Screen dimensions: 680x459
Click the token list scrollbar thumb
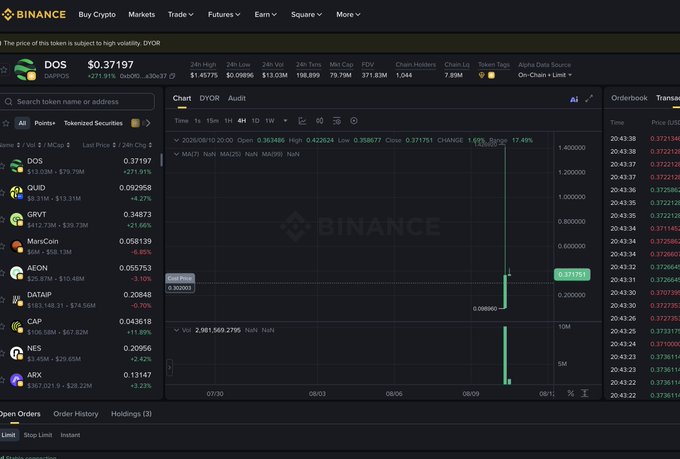[161, 160]
